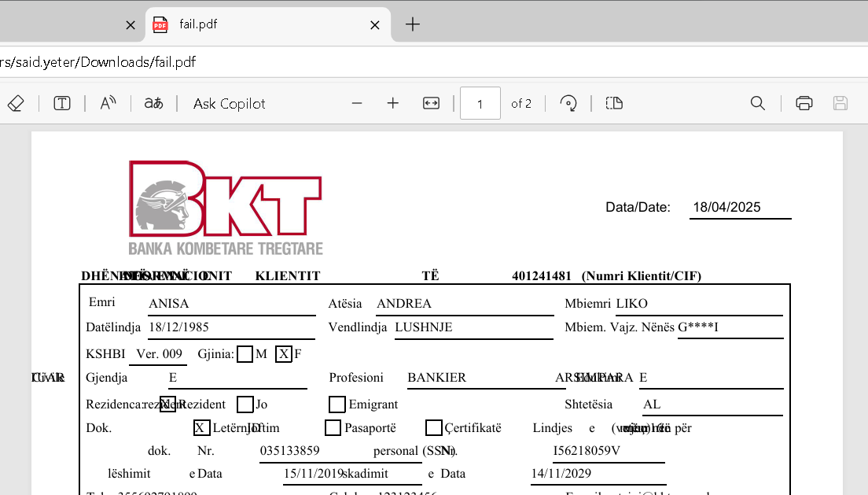The width and height of the screenshot is (868, 495).
Task: Switch the page view layout
Action: coord(614,103)
